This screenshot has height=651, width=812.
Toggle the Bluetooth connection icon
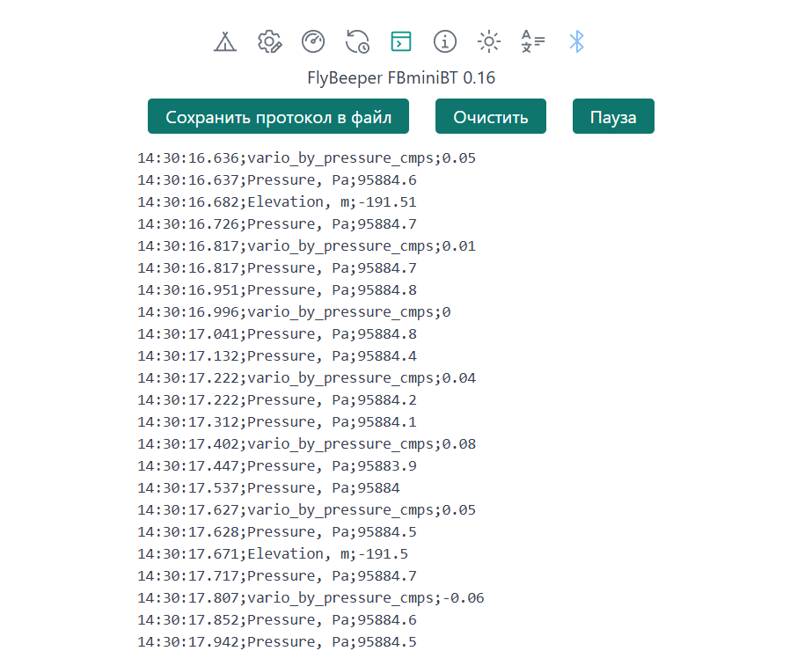576,41
